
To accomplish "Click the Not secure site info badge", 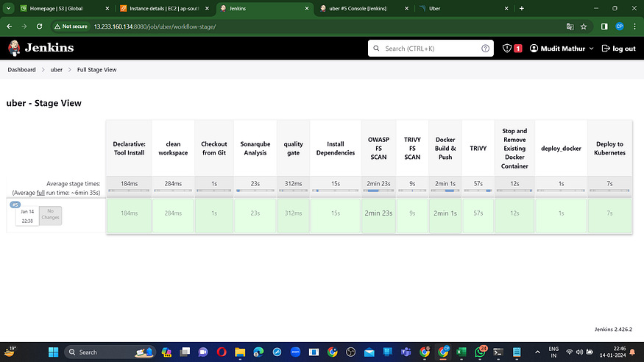I will coord(71,26).
